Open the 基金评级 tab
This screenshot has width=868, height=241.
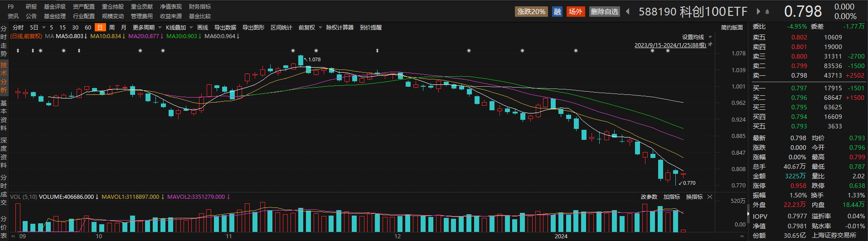55,7
